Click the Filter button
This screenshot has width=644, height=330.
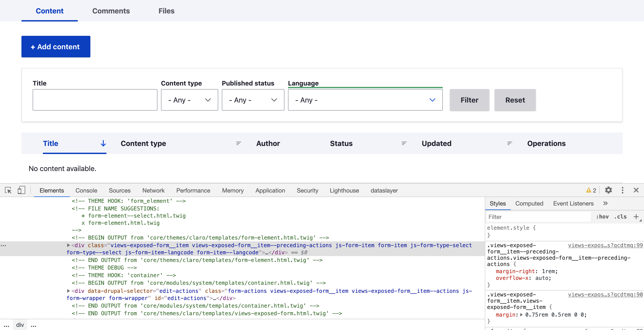469,100
